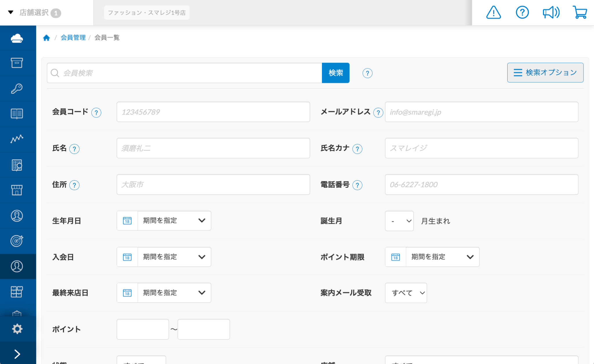
Task: Toggle the 検索オプション panel button
Action: click(545, 72)
